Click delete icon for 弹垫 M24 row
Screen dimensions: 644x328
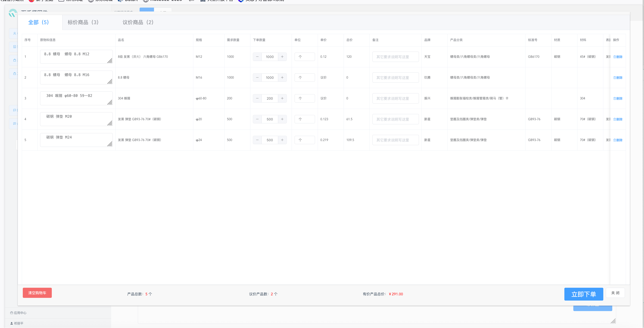[618, 140]
